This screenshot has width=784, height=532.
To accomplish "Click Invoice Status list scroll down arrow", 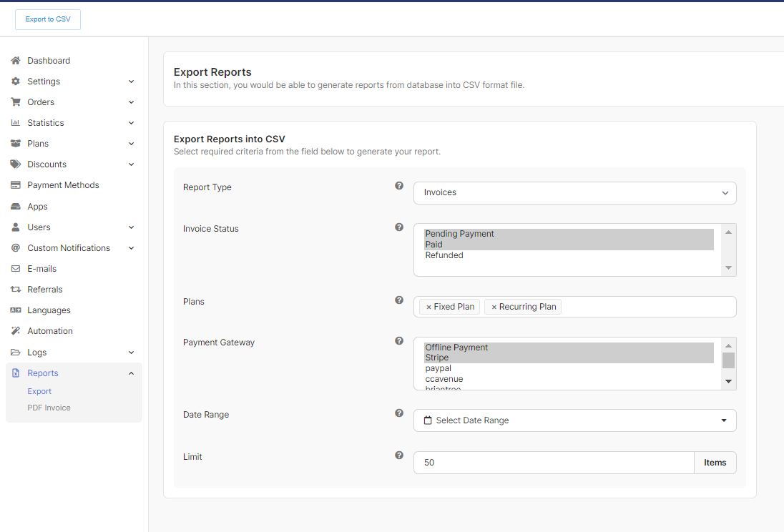I will [728, 268].
